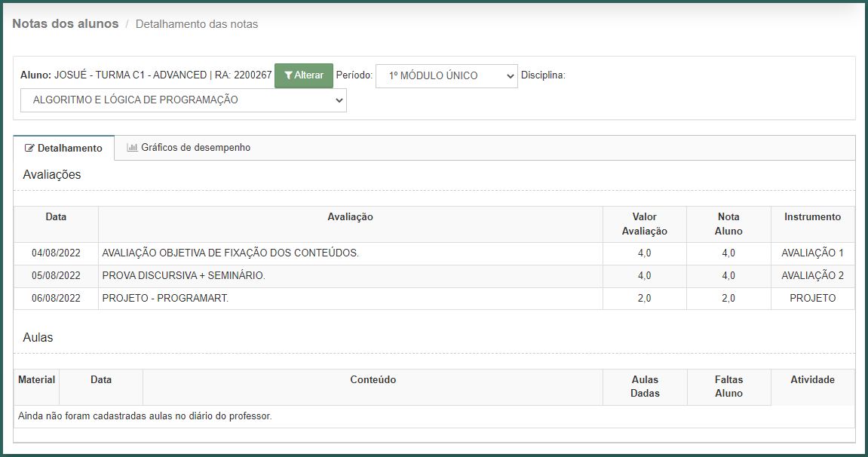The image size is (868, 457).
Task: Go to the Notas dos alunos breadcrumb
Action: coord(66,24)
